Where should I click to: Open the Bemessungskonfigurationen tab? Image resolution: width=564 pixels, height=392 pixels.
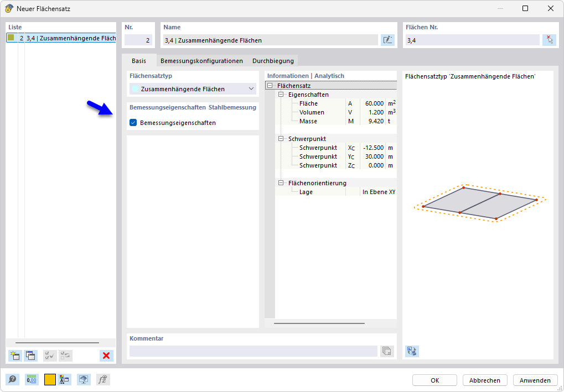(x=202, y=61)
